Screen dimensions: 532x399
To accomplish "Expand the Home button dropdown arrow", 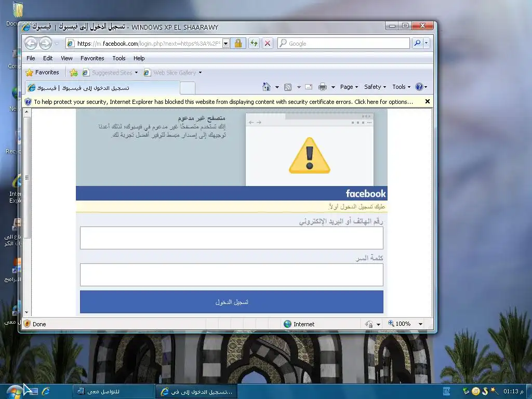I will [x=277, y=87].
